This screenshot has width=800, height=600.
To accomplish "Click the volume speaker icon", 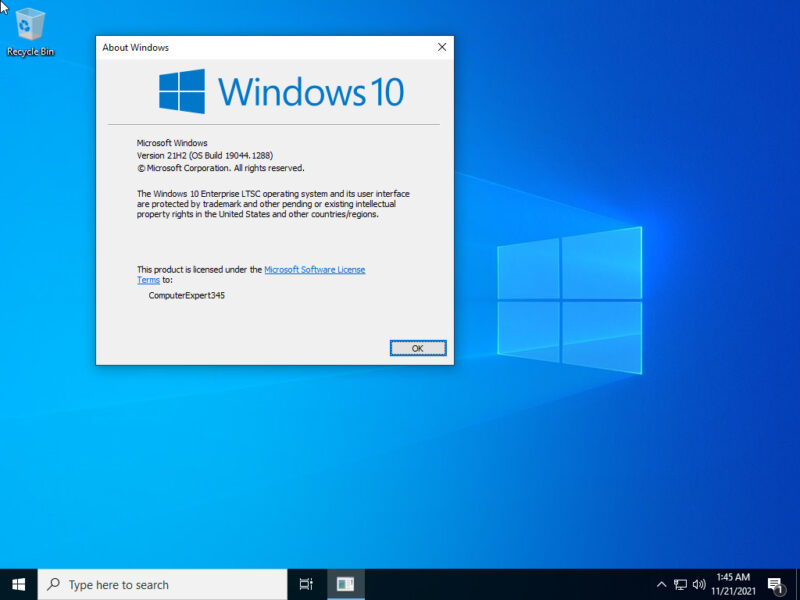I will pyautogui.click(x=700, y=584).
